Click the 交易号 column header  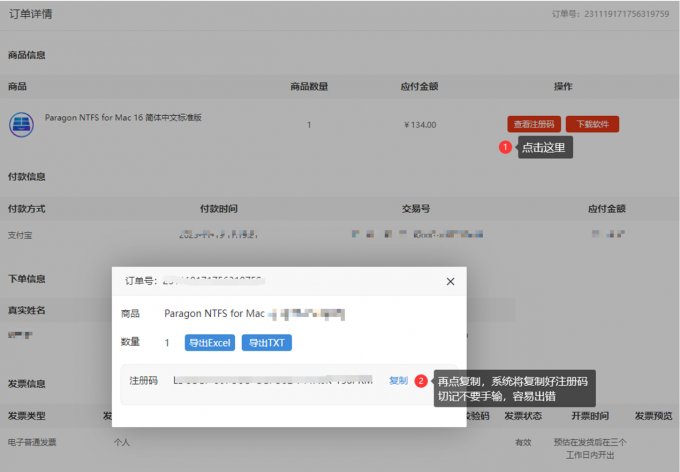tap(416, 209)
